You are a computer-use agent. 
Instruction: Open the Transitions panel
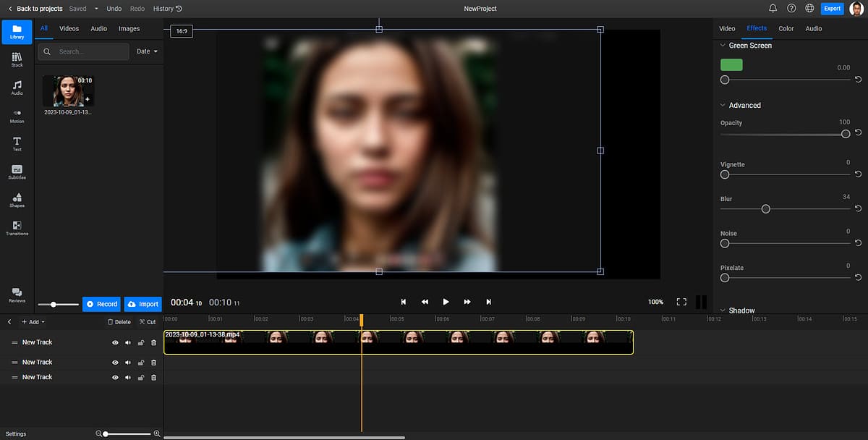pos(17,228)
